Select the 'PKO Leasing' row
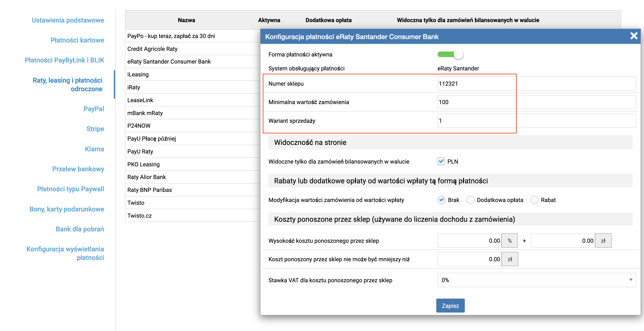 (193, 164)
